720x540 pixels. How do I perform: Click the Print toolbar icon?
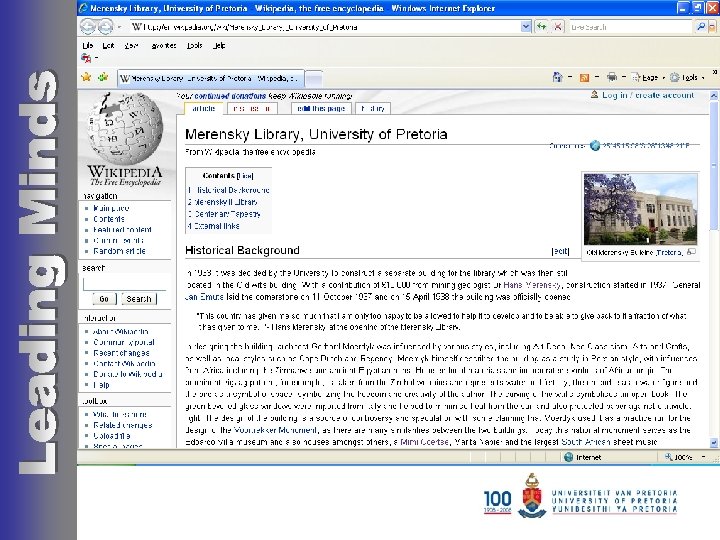612,77
